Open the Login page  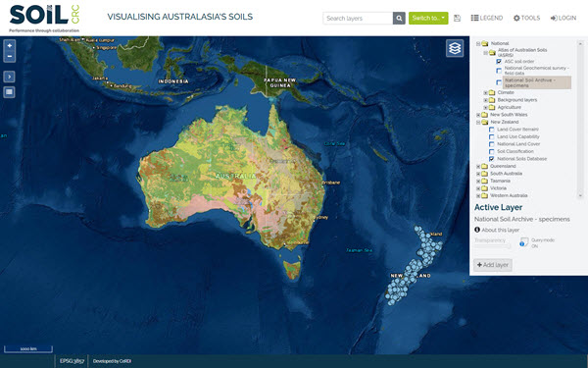pos(563,18)
